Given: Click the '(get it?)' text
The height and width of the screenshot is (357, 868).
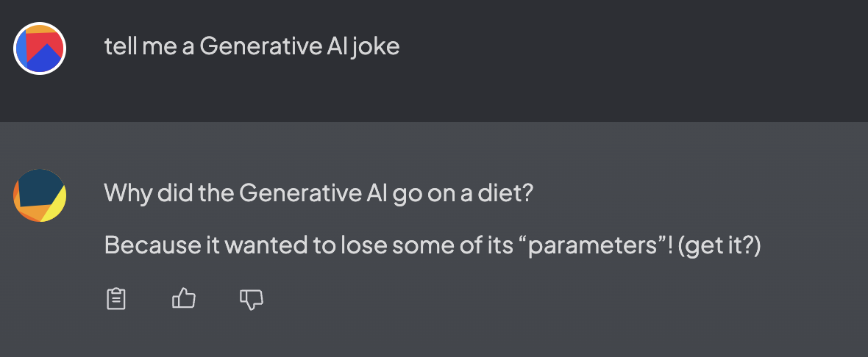Looking at the screenshot, I should point(719,245).
